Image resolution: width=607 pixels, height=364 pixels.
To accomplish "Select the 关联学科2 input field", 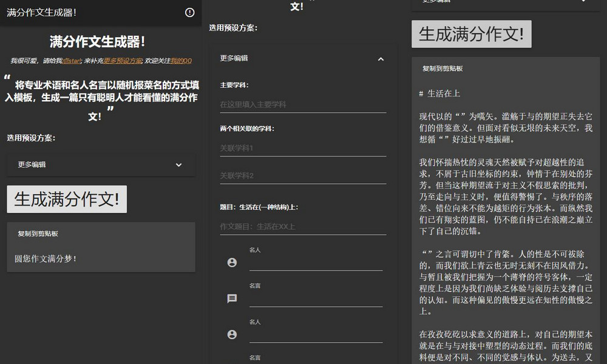I will pyautogui.click(x=303, y=176).
